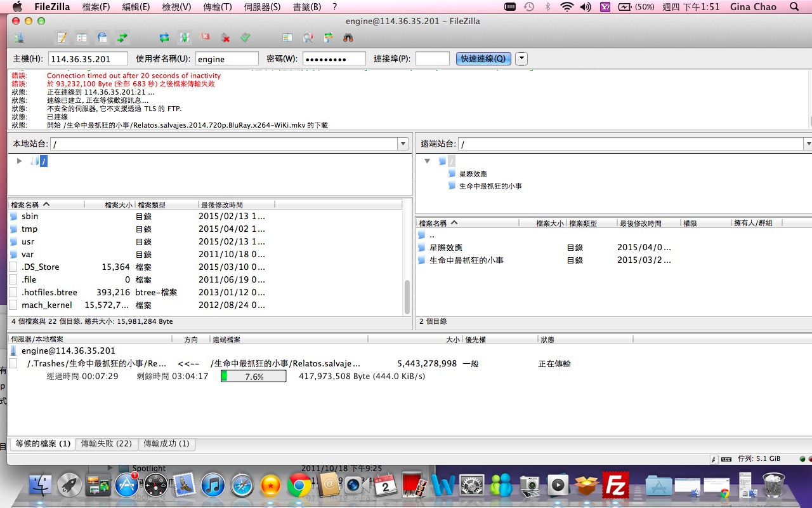
Task: Cancel current operation with red flag icon
Action: coord(205,37)
